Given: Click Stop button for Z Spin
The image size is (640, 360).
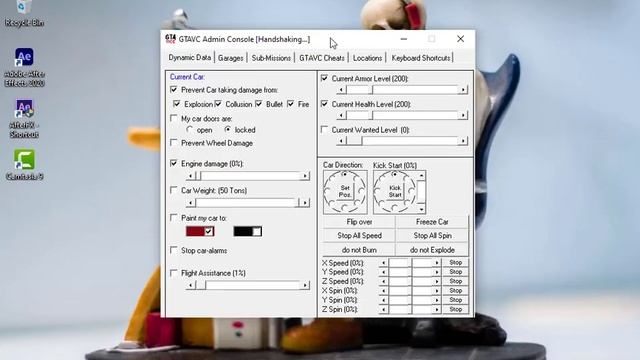Looking at the screenshot, I should tap(456, 309).
